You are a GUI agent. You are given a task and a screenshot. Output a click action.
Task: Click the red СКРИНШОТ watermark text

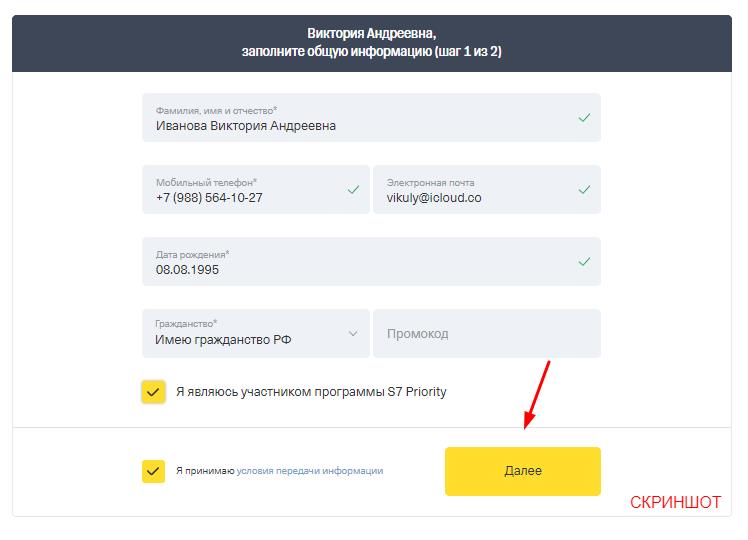coord(675,502)
